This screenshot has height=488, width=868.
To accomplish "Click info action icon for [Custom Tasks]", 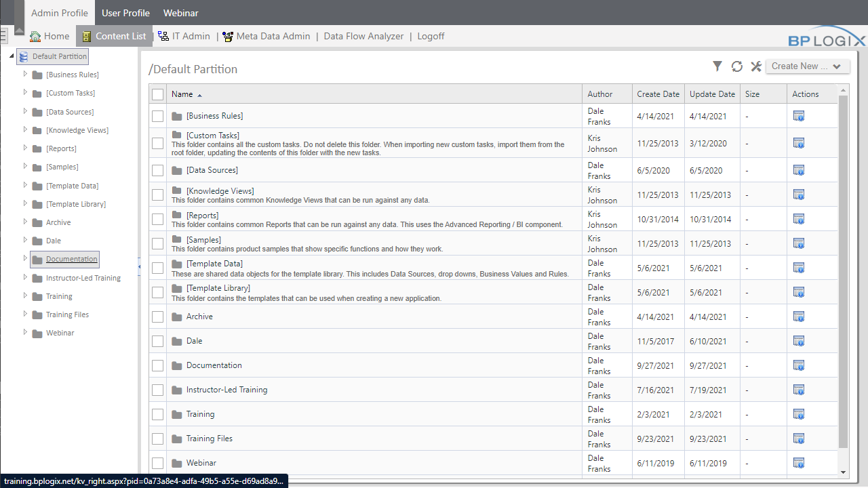I will [799, 143].
